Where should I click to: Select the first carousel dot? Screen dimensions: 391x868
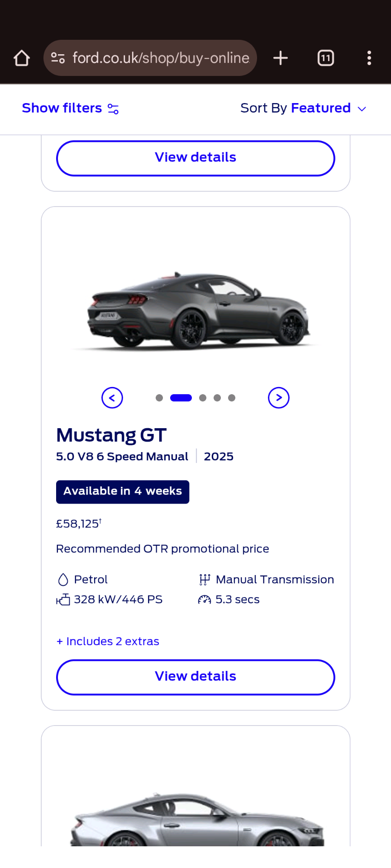pos(159,398)
